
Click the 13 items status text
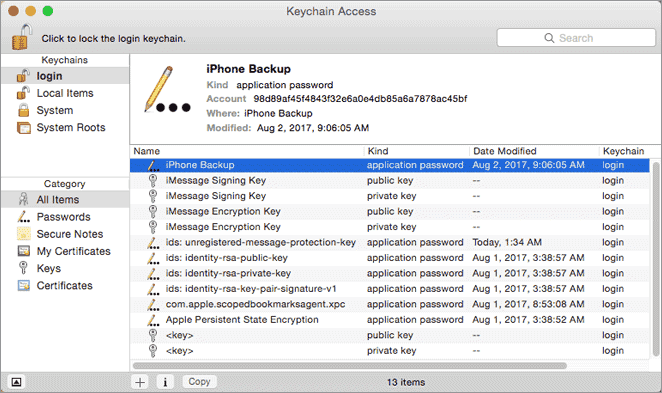406,382
